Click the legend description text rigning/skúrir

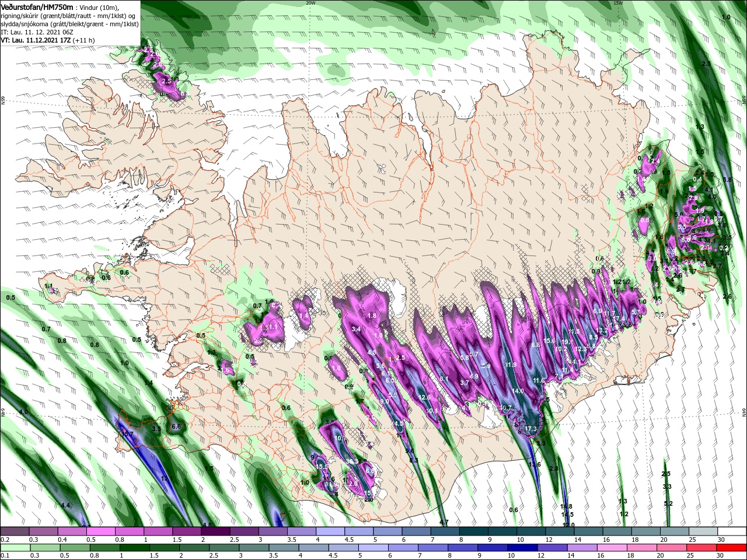pyautogui.click(x=21, y=15)
